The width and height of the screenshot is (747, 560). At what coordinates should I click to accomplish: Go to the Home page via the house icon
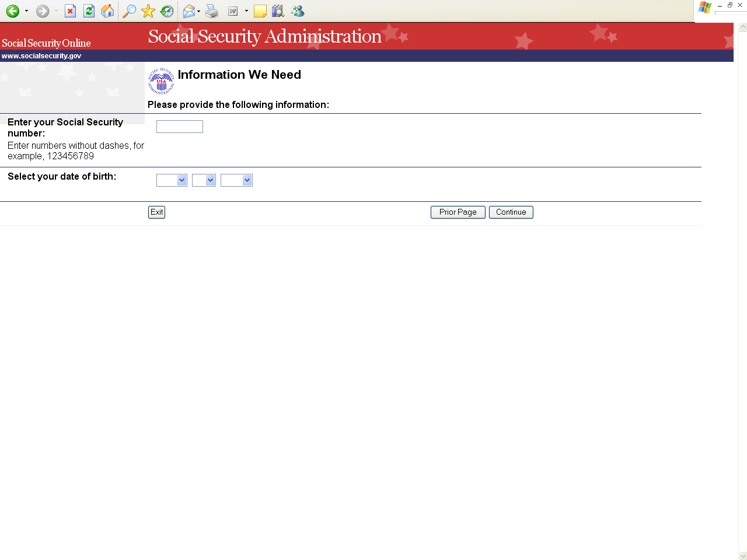coord(107,11)
